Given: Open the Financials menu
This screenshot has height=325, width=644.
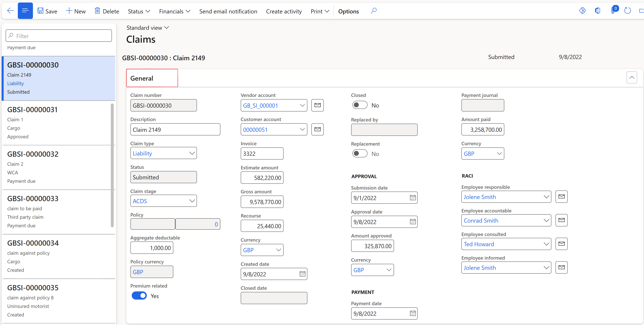Looking at the screenshot, I should click(x=175, y=11).
